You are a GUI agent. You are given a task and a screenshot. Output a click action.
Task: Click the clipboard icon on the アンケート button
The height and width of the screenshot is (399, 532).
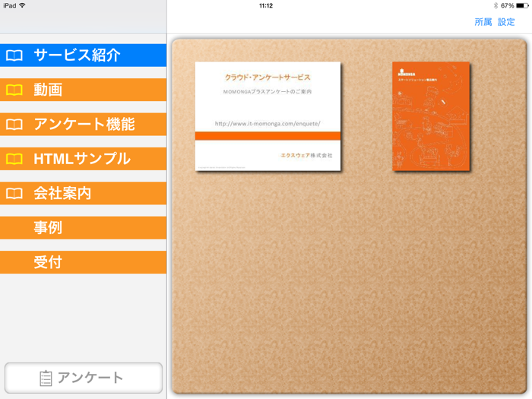click(46, 378)
